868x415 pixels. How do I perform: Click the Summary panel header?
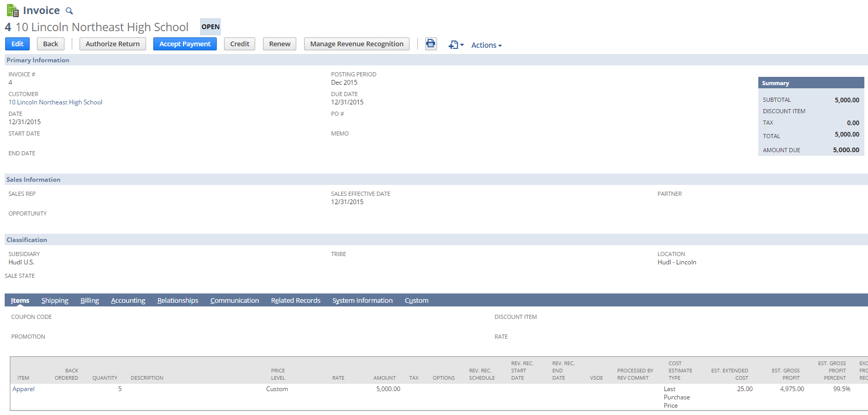click(x=811, y=83)
